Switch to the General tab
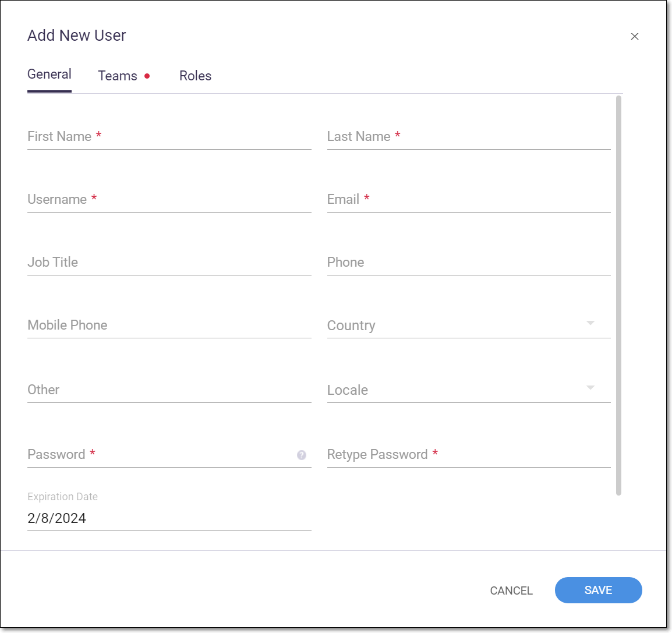Viewport: 672px width, 633px height. [49, 75]
